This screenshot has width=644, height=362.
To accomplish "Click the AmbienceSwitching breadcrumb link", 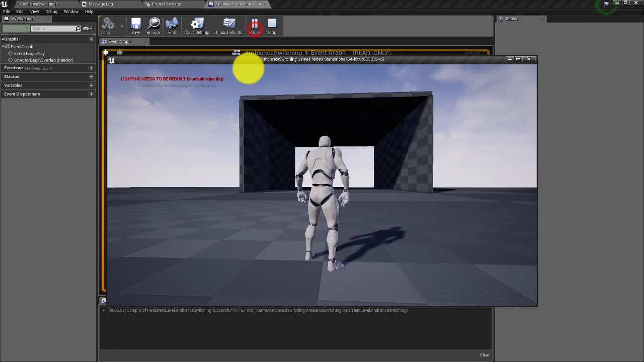I will coord(274,53).
